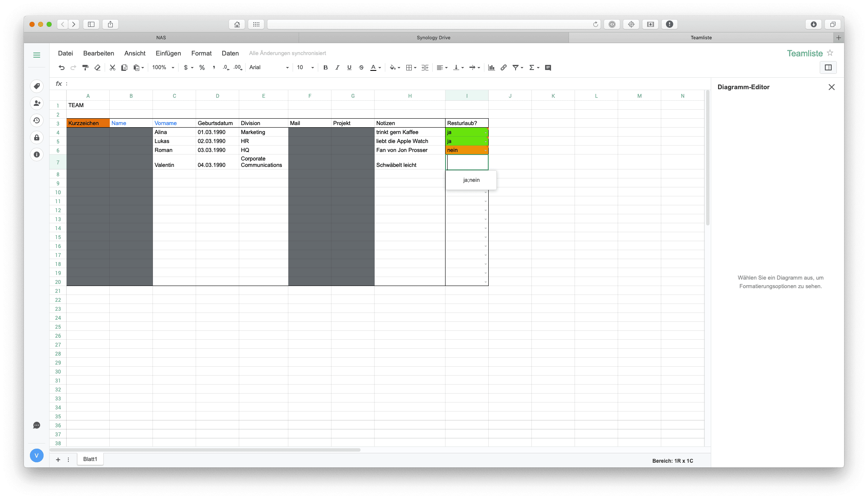Toggle bold formatting

click(325, 67)
